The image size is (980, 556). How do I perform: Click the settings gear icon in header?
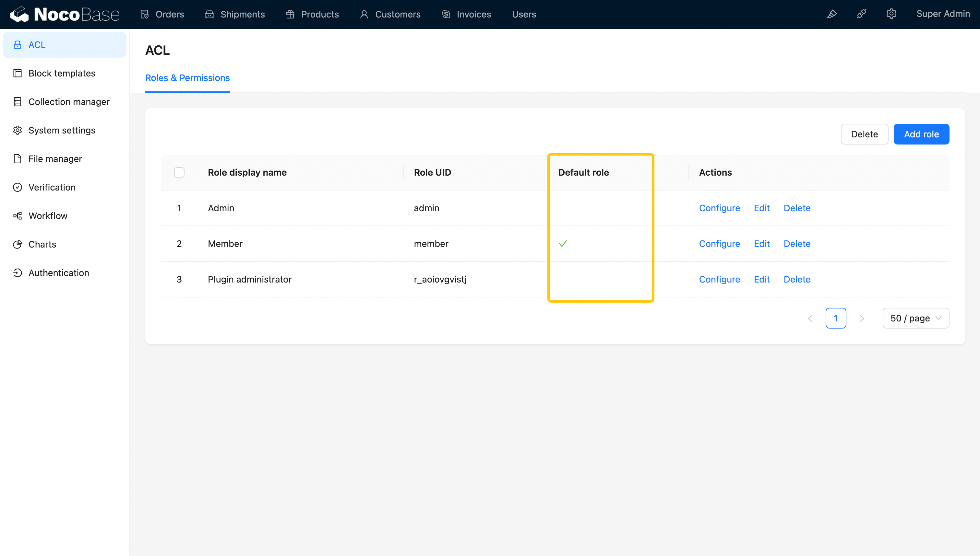tap(891, 14)
